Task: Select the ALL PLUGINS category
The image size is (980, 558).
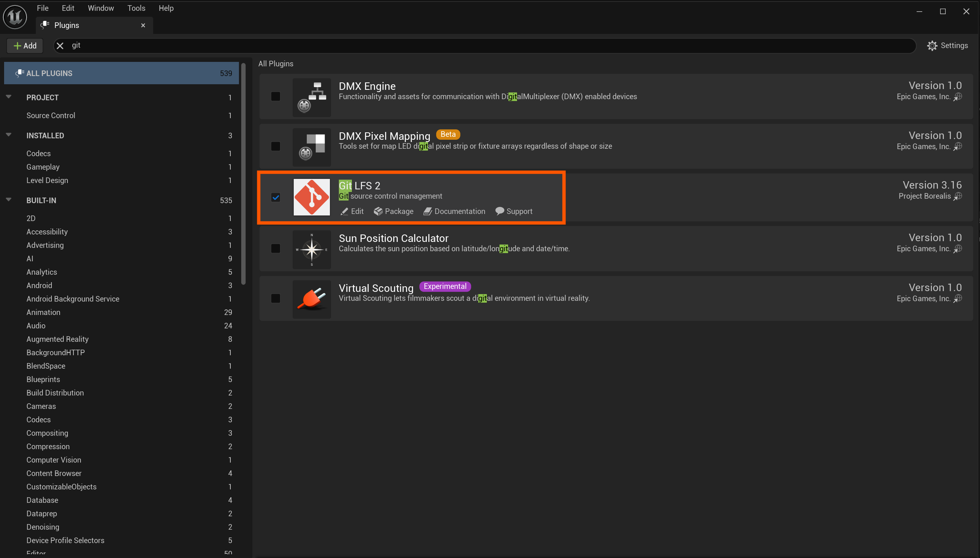Action: click(122, 73)
